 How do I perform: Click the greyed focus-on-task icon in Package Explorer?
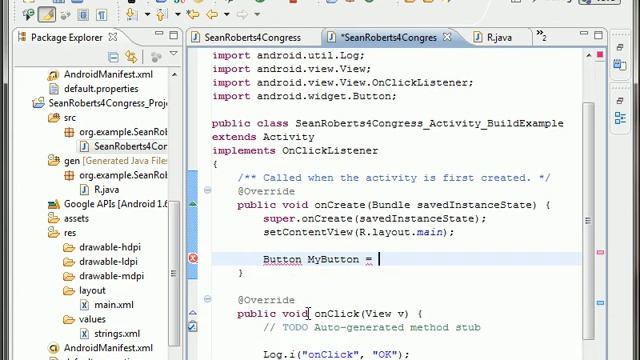coord(156,57)
